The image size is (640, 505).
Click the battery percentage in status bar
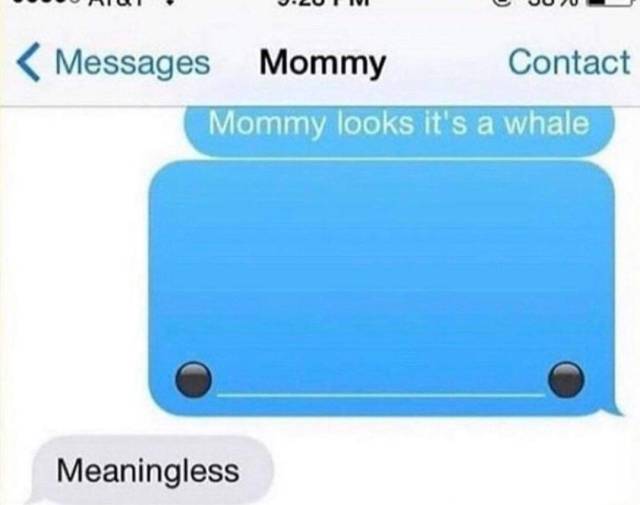[555, 3]
